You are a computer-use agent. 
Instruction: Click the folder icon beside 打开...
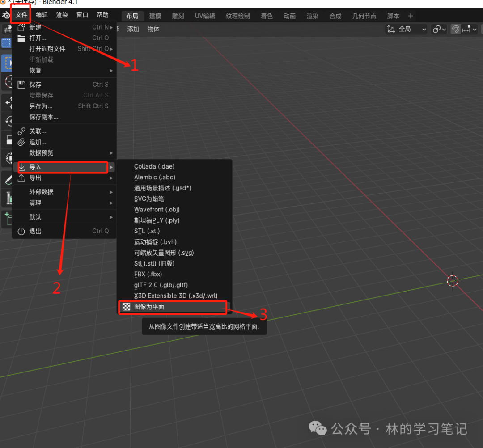pos(21,38)
